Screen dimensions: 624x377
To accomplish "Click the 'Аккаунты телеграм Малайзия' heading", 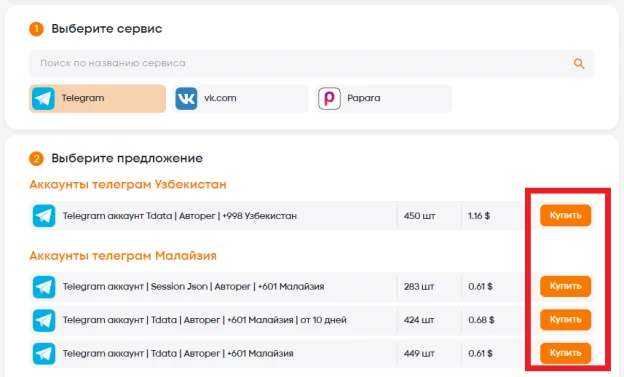I will 123,256.
